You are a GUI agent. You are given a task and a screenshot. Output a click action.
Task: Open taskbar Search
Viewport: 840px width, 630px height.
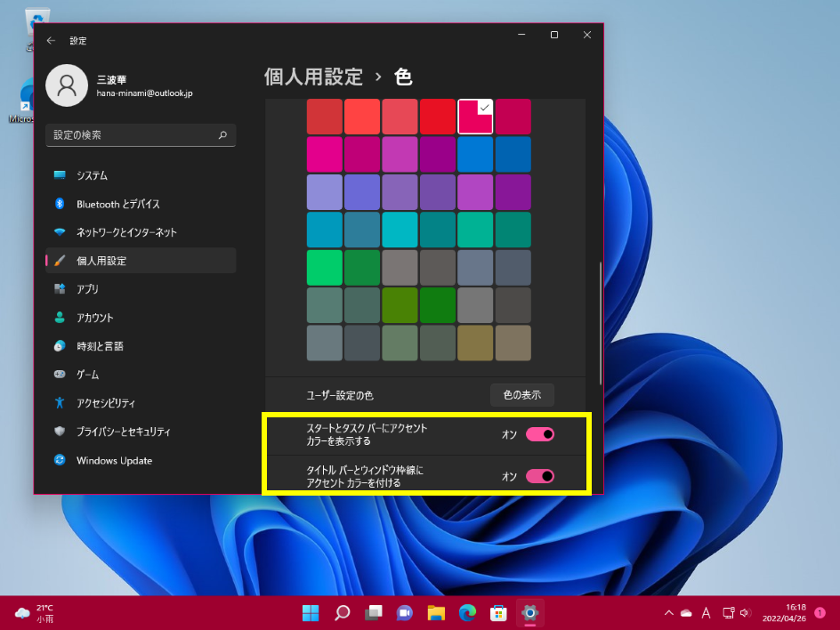(342, 613)
